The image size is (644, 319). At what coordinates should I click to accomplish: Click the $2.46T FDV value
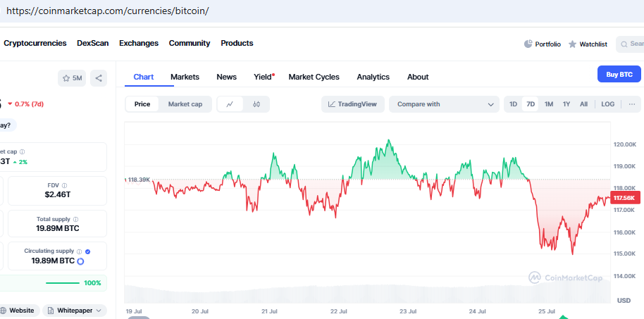pyautogui.click(x=58, y=194)
